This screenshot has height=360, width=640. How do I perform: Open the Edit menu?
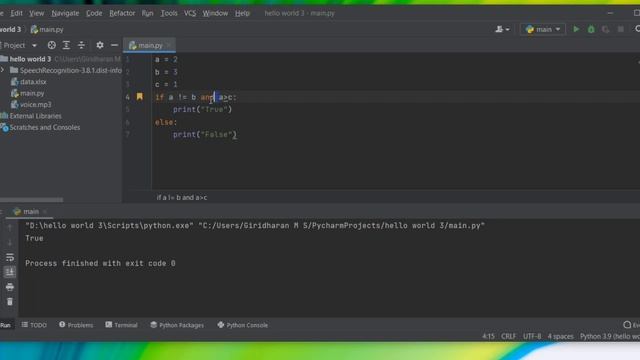[16, 13]
